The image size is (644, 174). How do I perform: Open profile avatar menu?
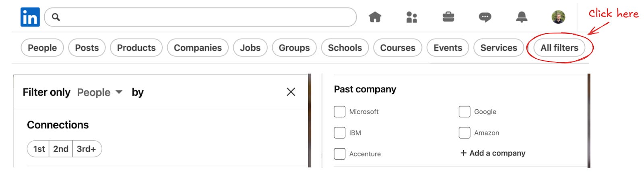click(x=558, y=17)
